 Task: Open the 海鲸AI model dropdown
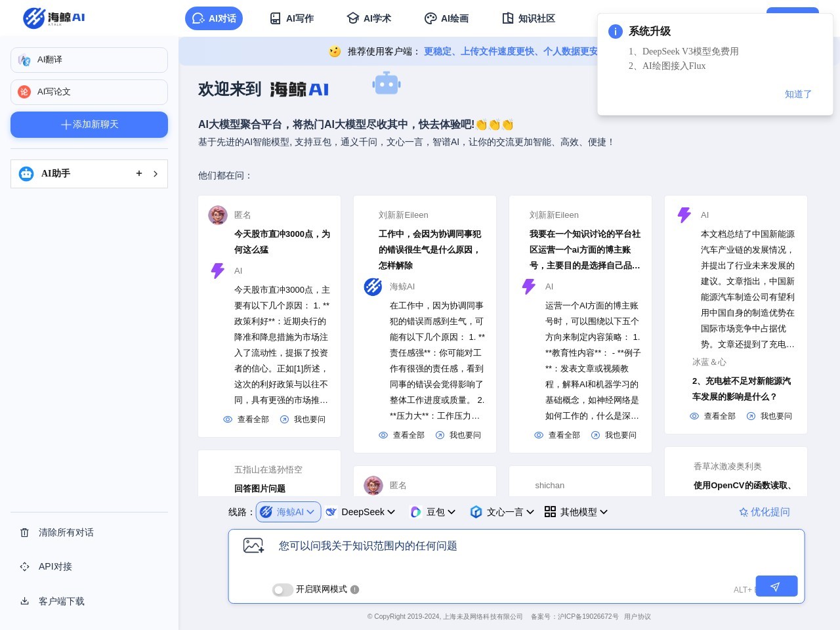[289, 512]
